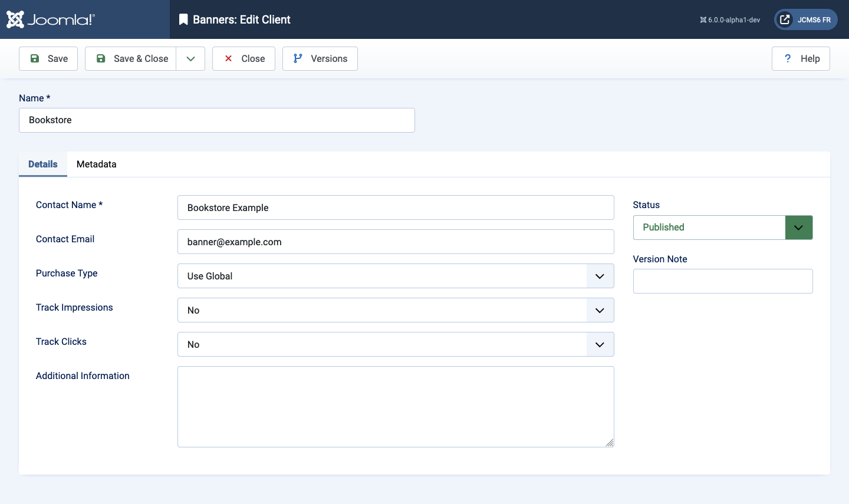Expand the Save & Close dropdown arrow

(x=190, y=58)
